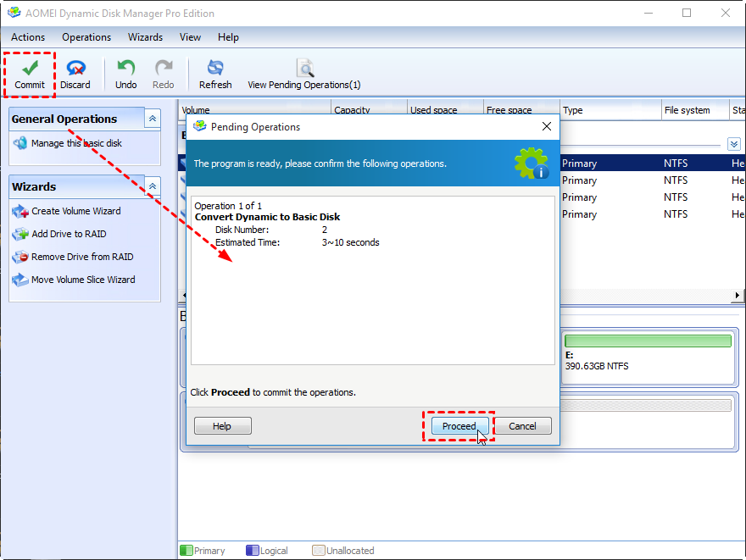Viewport: 746px width, 560px height.
Task: Open the View menu
Action: pyautogui.click(x=190, y=37)
